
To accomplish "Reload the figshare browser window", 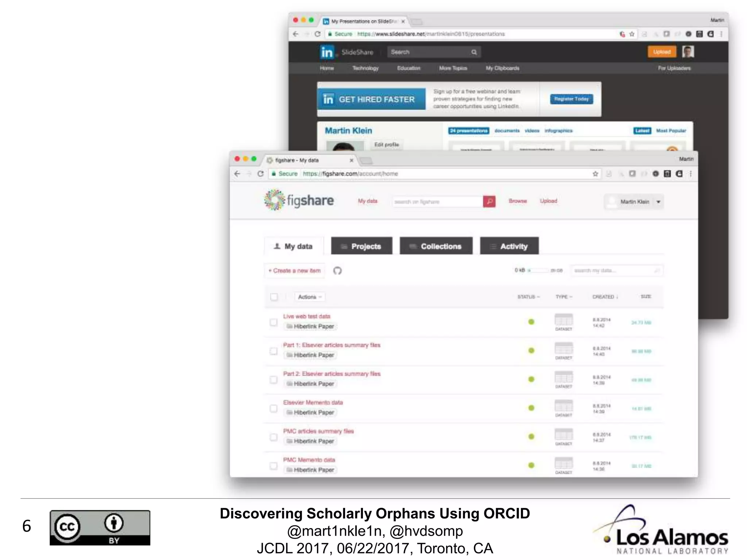I will (260, 174).
